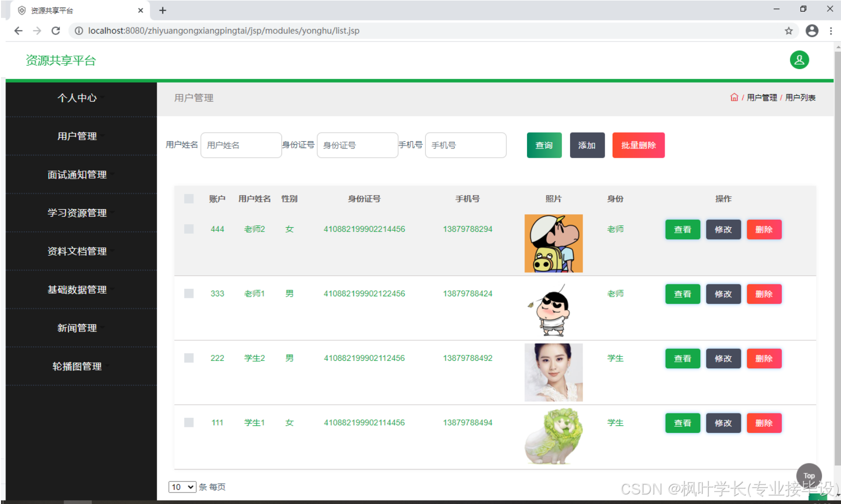This screenshot has height=504, width=841.
Task: Click the Top scroll-to-top round button
Action: (809, 475)
